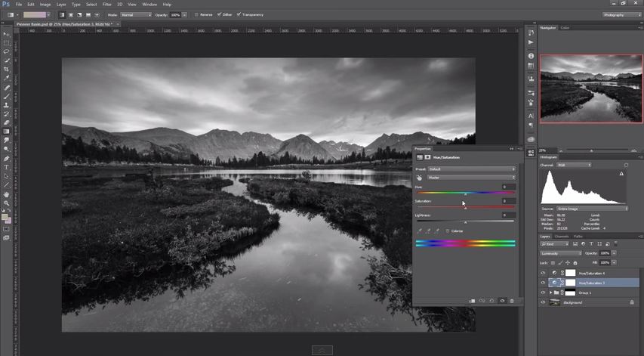Select the Zoom tool in the toolbox
This screenshot has width=644, height=356.
pos(7,203)
